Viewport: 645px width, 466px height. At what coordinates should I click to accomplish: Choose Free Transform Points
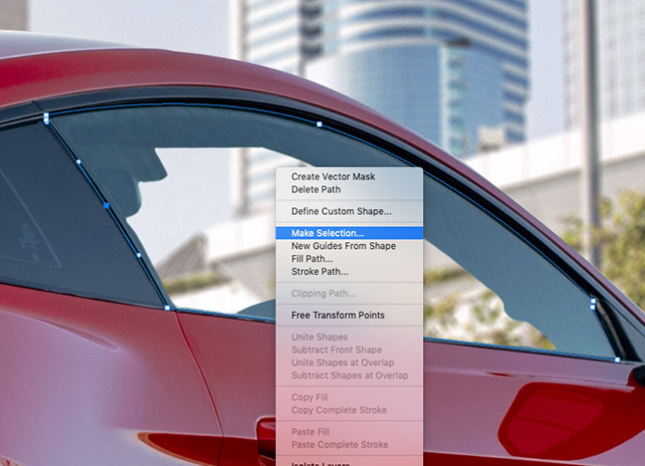click(x=349, y=315)
